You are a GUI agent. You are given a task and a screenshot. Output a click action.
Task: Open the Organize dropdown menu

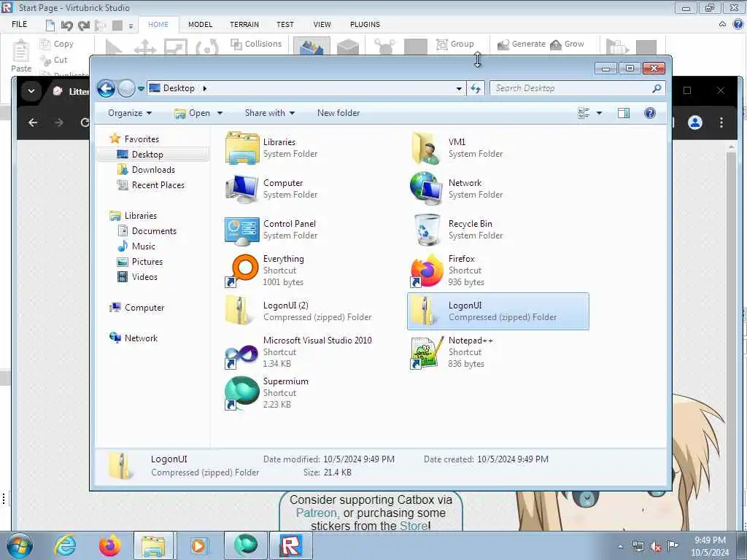pos(130,113)
